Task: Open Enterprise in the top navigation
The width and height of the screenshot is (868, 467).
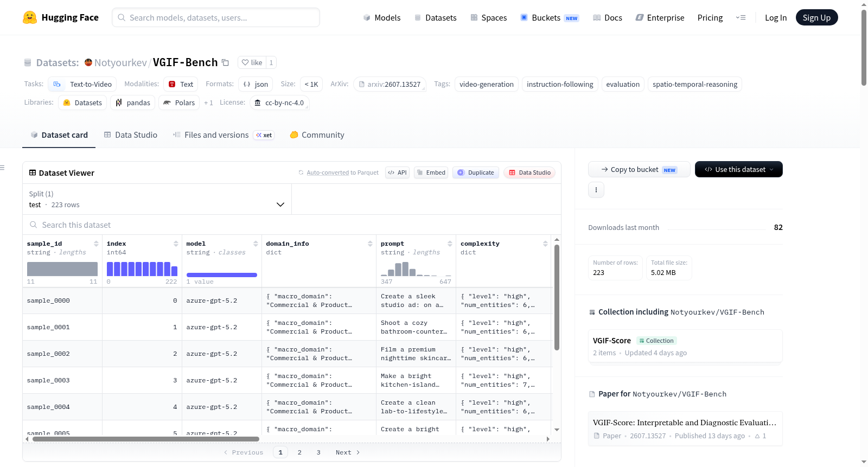Action: [x=660, y=17]
